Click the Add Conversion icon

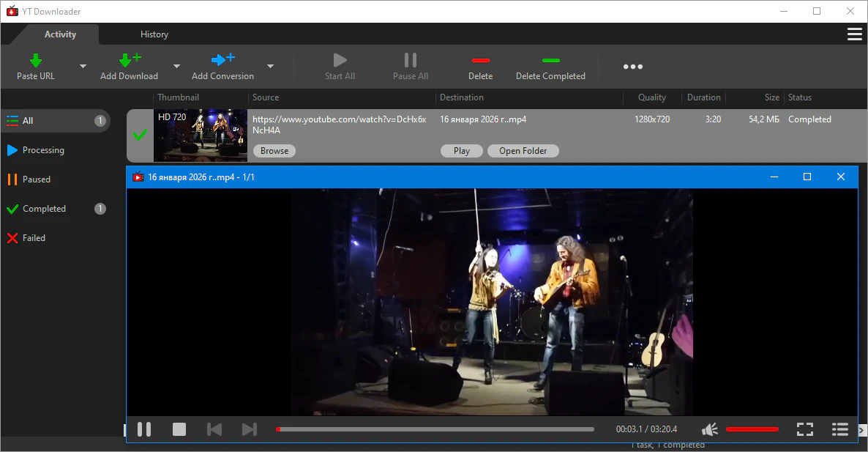(222, 60)
